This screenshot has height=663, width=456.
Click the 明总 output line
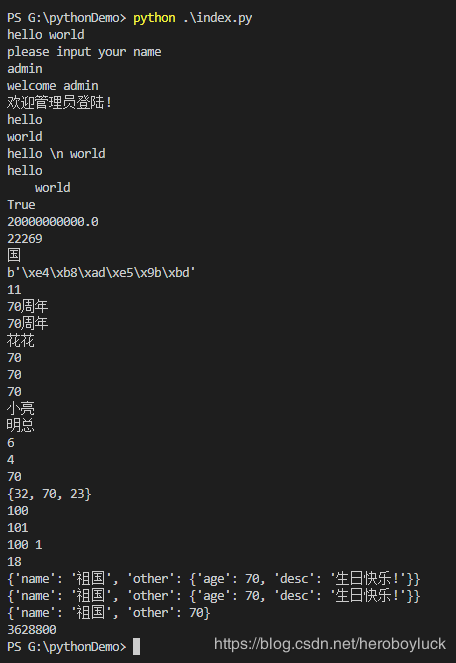21,425
